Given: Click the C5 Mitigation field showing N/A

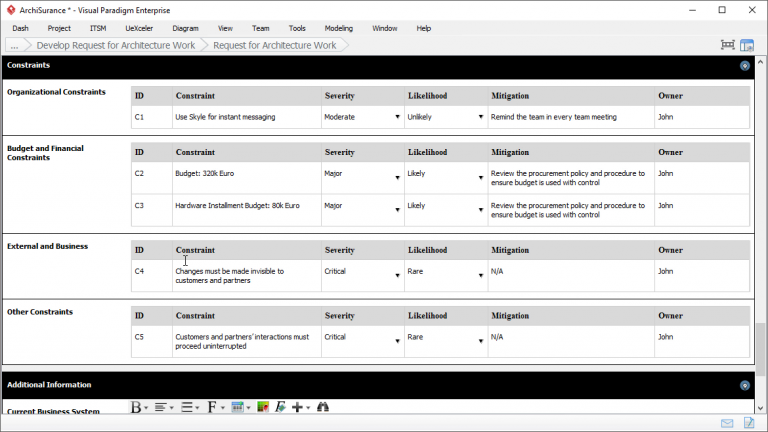Looking at the screenshot, I should point(570,337).
